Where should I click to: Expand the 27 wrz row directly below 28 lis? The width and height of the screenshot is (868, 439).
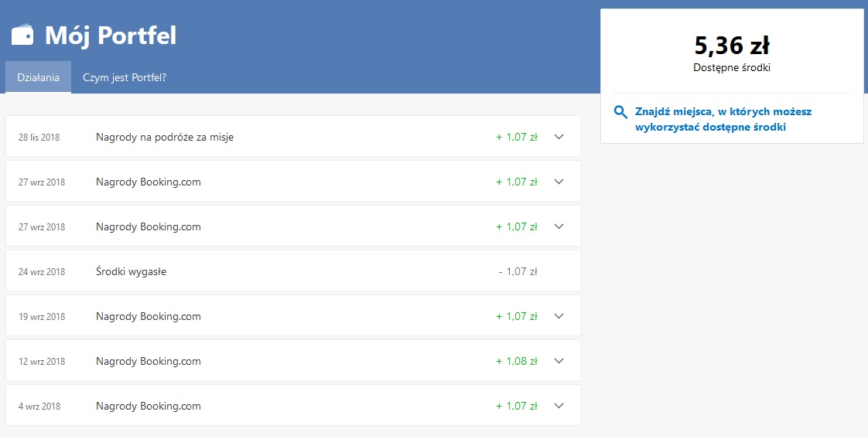point(559,182)
